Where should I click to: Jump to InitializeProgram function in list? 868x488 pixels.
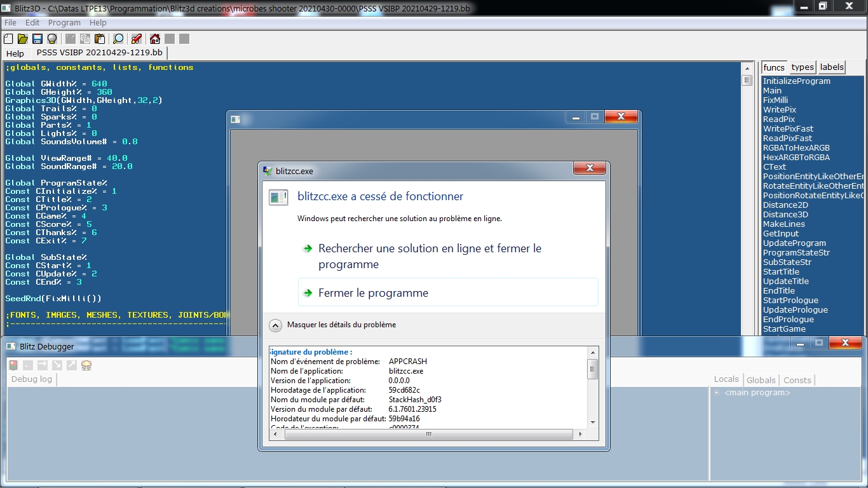(797, 81)
